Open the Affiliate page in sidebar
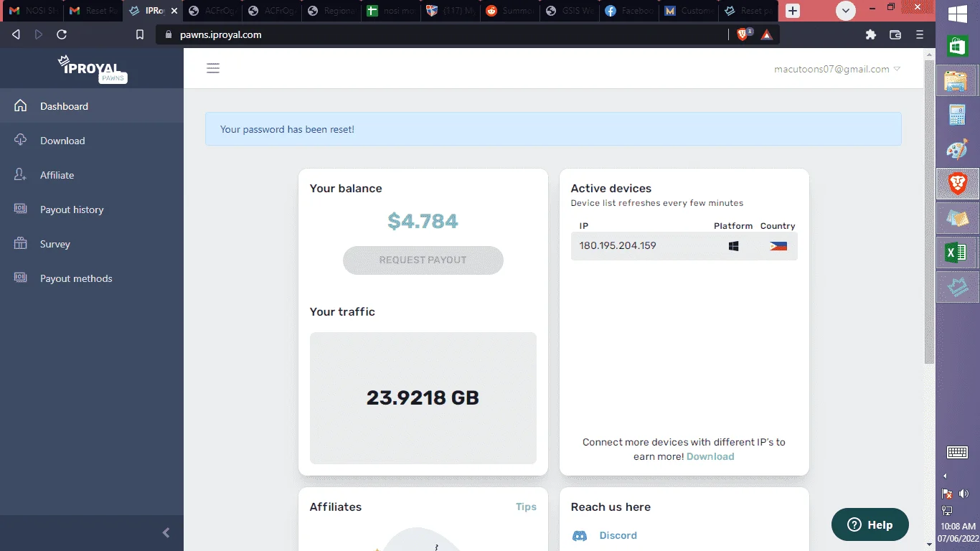 click(92, 175)
